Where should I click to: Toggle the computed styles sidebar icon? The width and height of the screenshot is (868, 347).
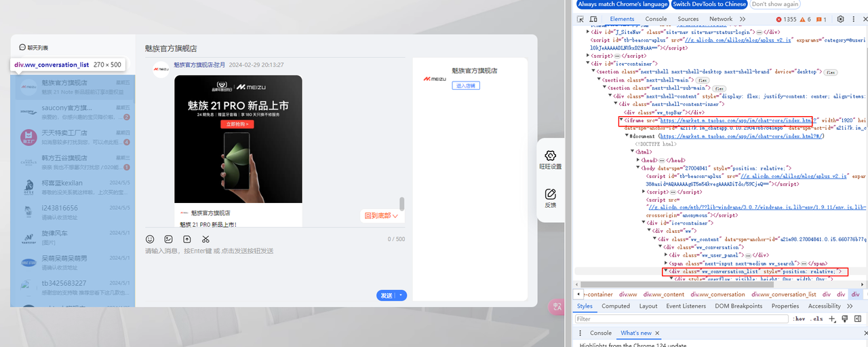pos(857,318)
